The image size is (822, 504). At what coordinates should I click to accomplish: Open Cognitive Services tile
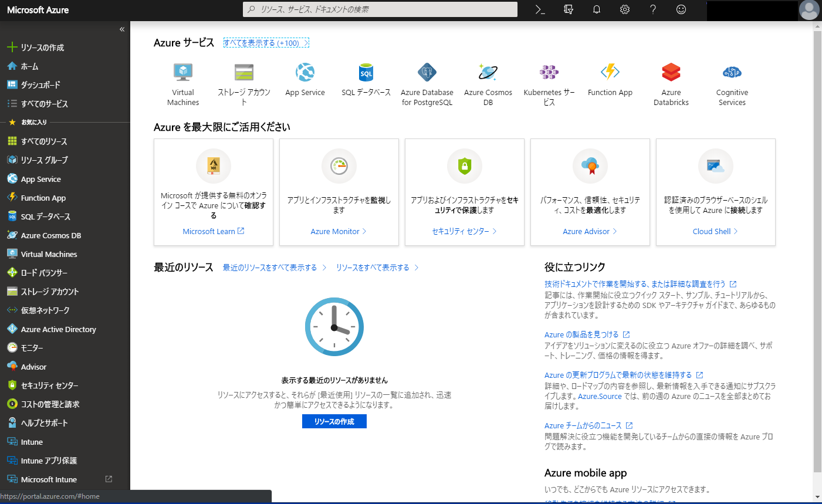732,84
